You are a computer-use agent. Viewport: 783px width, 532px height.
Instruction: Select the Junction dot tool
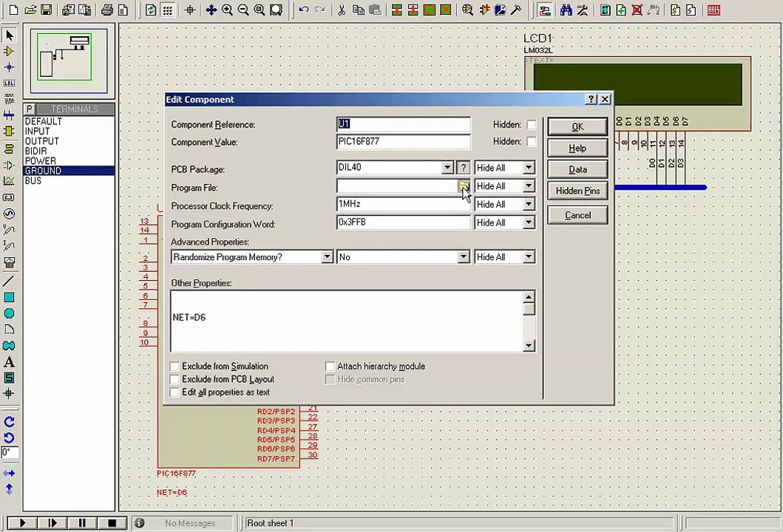pyautogui.click(x=9, y=67)
